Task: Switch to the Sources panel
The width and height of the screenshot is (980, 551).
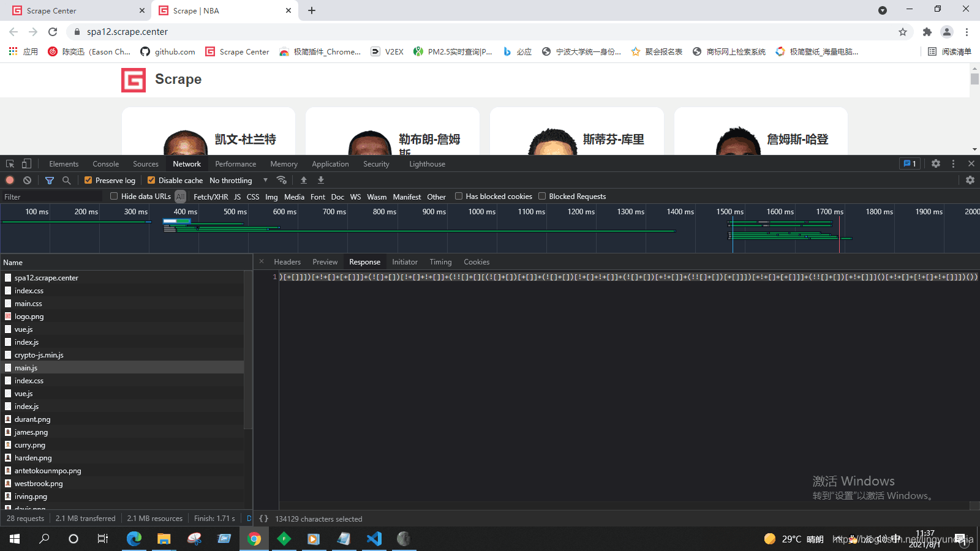Action: click(x=146, y=163)
